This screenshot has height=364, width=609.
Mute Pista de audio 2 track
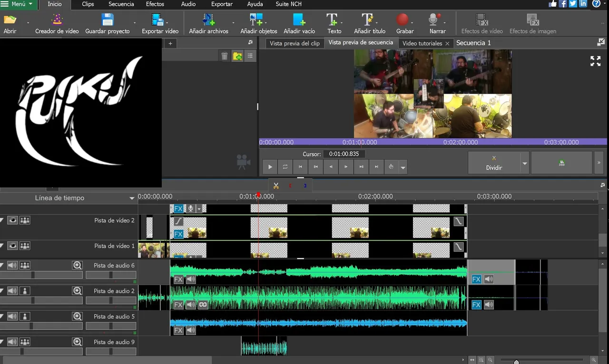[12, 291]
